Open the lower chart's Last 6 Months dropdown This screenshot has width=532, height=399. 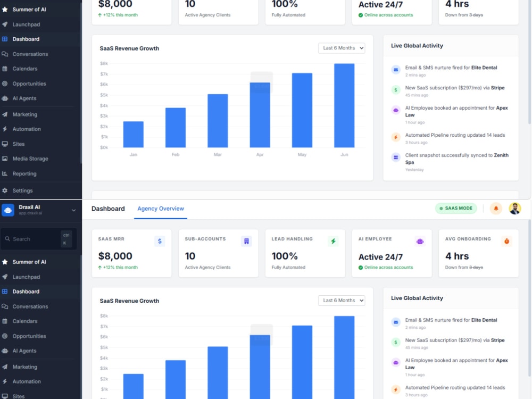342,300
